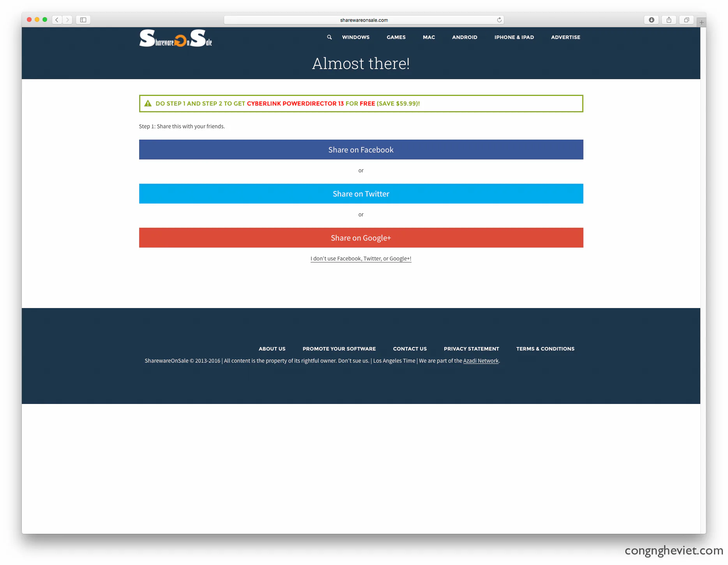Click the Share on Google+ button
This screenshot has height=565, width=728.
(361, 238)
